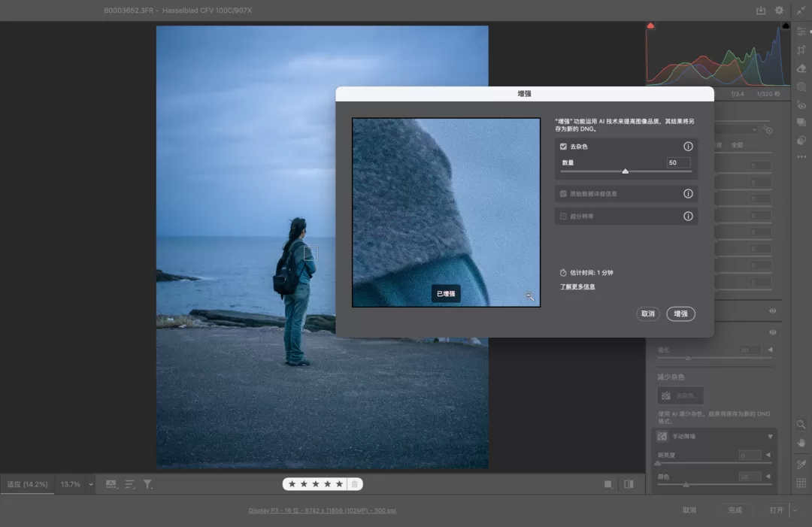Click the trash icon next to star rating
Screen dimensions: 812x527
355,484
